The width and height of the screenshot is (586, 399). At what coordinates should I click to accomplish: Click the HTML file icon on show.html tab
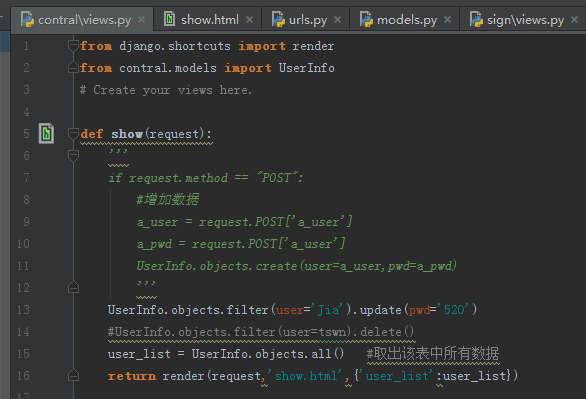click(x=170, y=19)
